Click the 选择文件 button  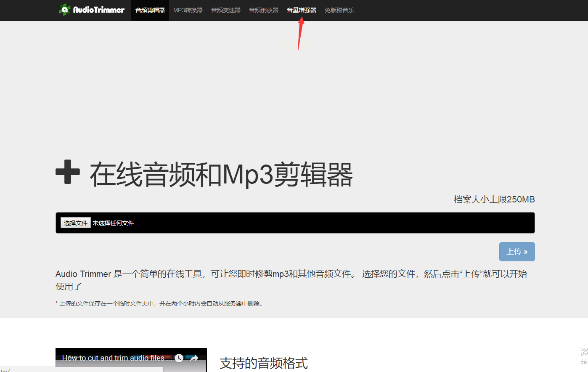(76, 223)
